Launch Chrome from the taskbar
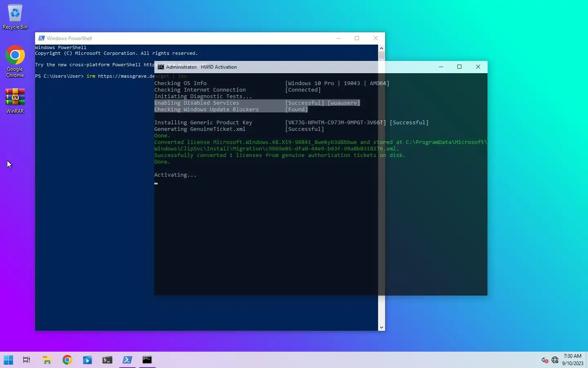 pyautogui.click(x=67, y=360)
